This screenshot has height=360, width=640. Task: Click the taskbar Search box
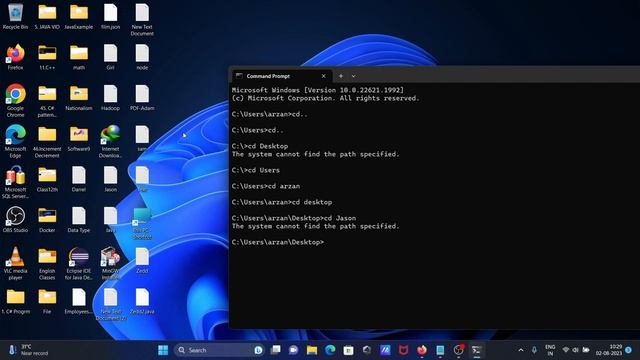click(219, 350)
